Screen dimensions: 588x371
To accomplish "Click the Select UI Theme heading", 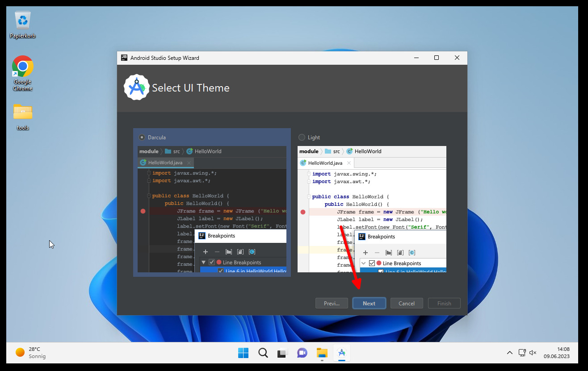I will tap(191, 88).
